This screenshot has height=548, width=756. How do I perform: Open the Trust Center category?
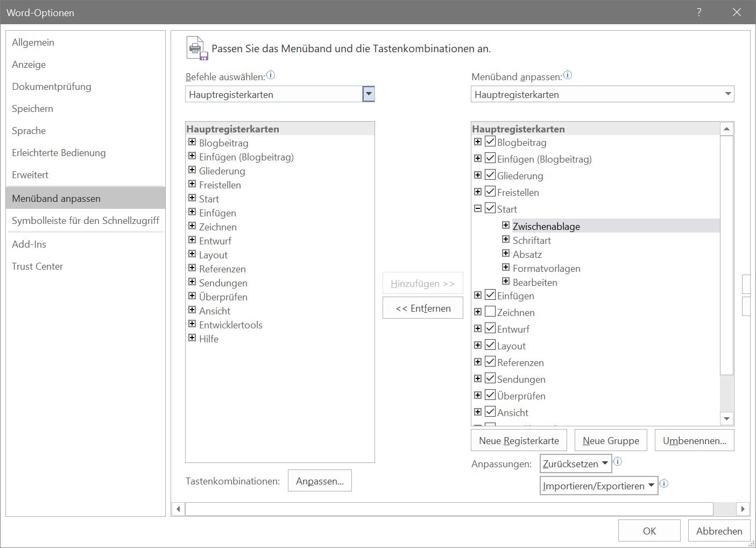(x=86, y=266)
